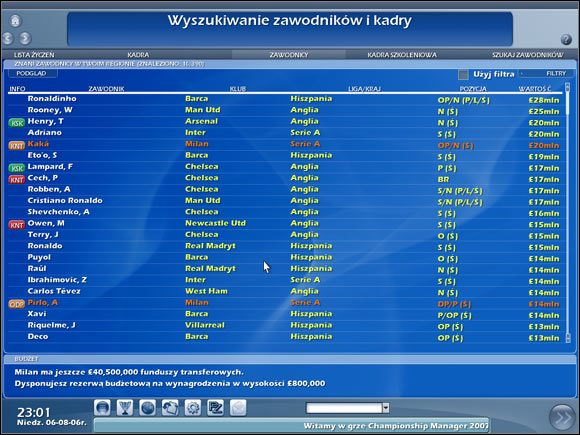
Task: Open the envelope messages icon
Action: coord(238,408)
